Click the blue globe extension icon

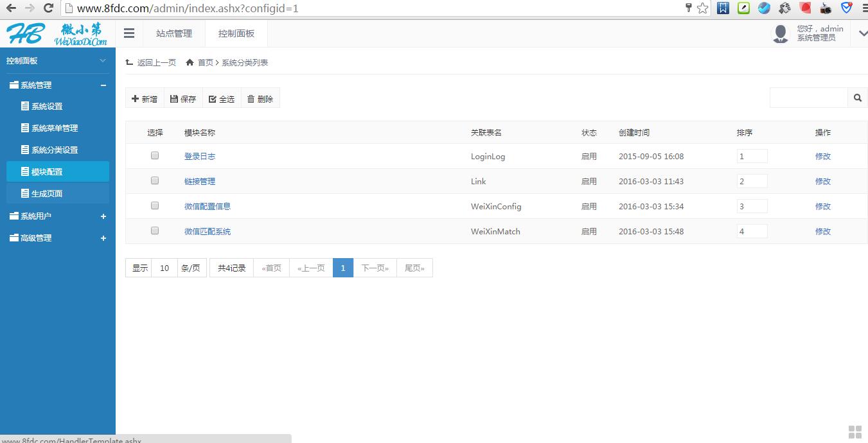(764, 8)
